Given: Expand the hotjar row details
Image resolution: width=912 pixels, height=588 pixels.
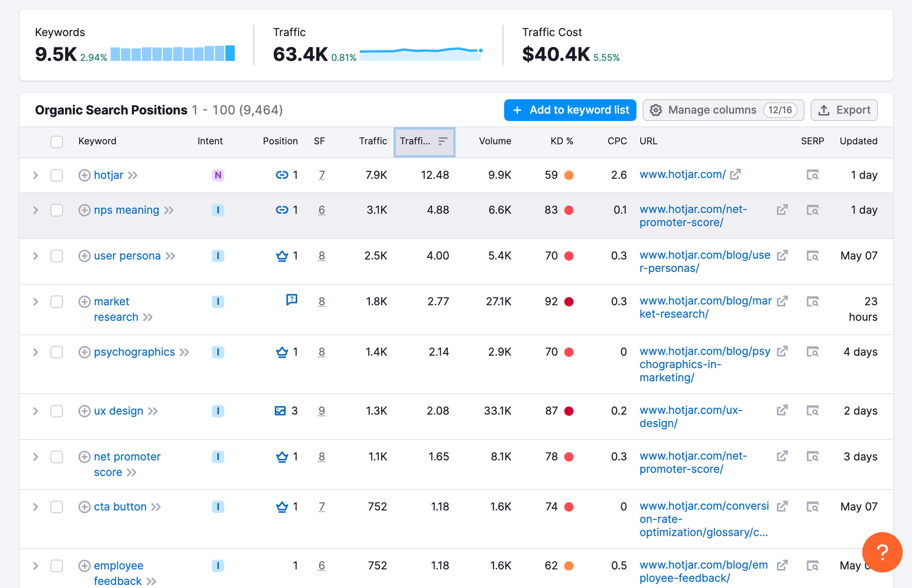Looking at the screenshot, I should coord(35,175).
